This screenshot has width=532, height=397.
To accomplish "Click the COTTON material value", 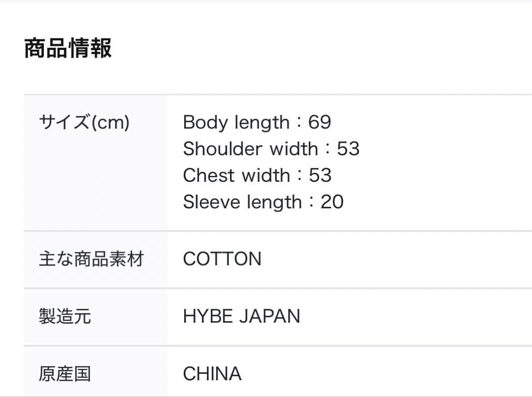I will coord(222,259).
